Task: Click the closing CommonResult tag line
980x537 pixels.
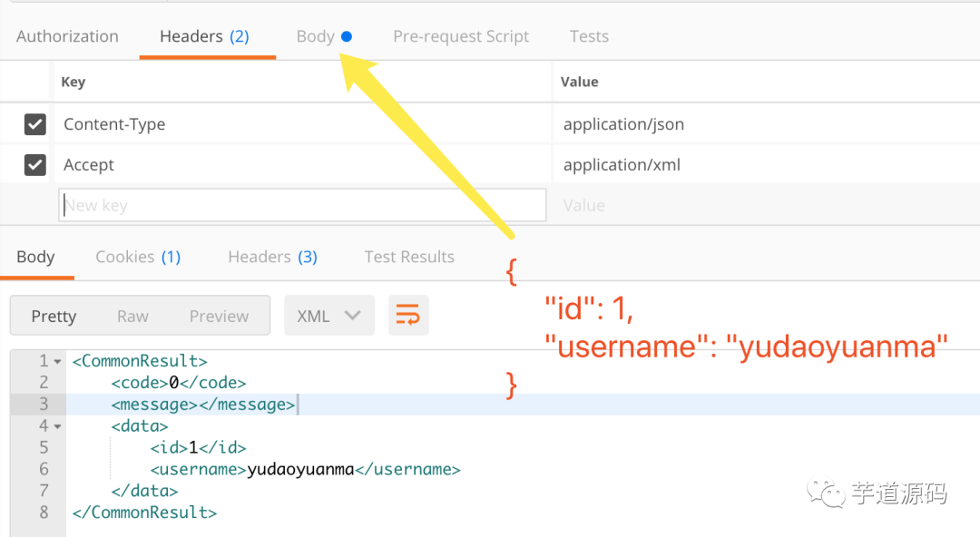Action: tap(144, 513)
